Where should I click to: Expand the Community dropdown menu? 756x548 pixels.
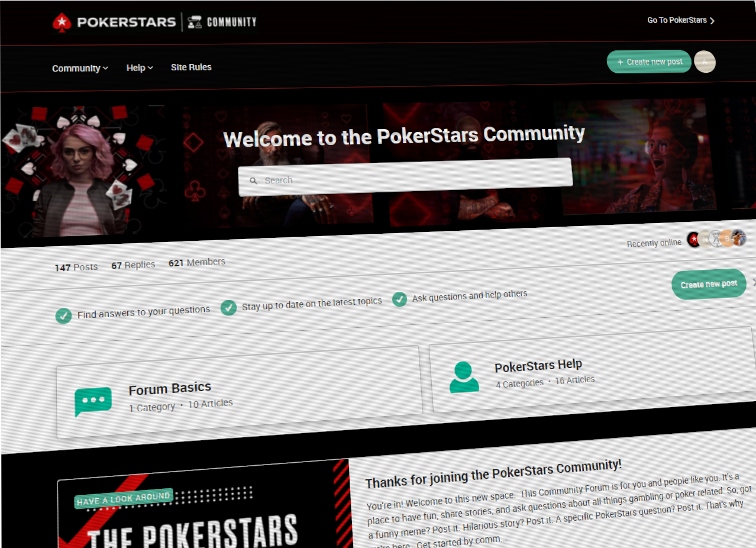point(80,68)
